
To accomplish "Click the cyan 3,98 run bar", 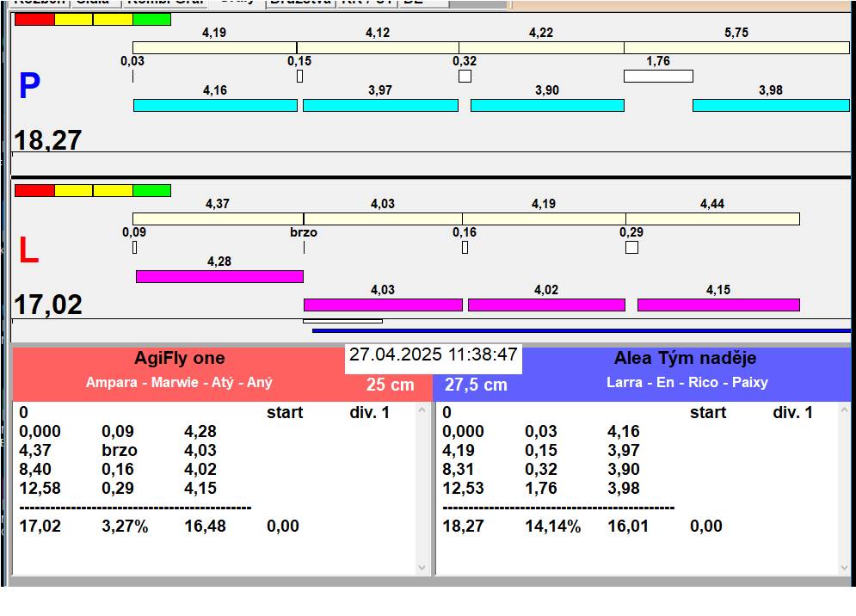I will click(770, 105).
